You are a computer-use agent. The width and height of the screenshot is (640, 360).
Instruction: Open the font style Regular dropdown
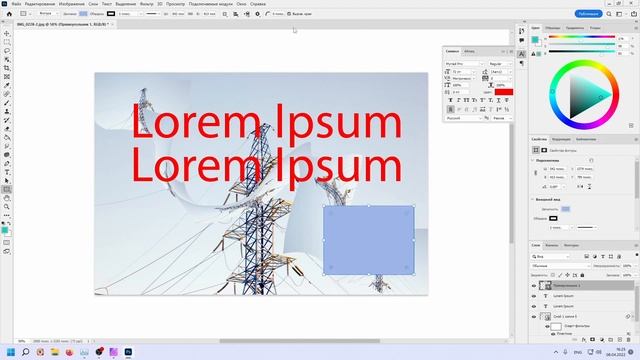pyautogui.click(x=500, y=64)
